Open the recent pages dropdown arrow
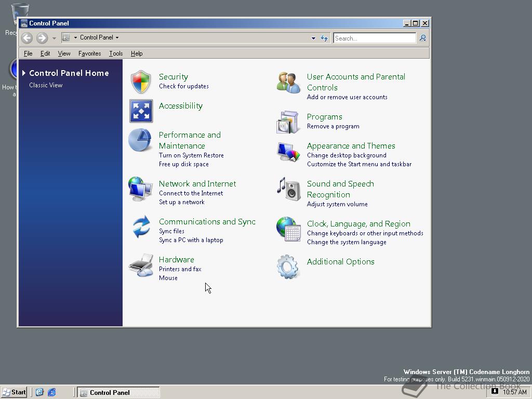532x399 pixels. tap(54, 38)
